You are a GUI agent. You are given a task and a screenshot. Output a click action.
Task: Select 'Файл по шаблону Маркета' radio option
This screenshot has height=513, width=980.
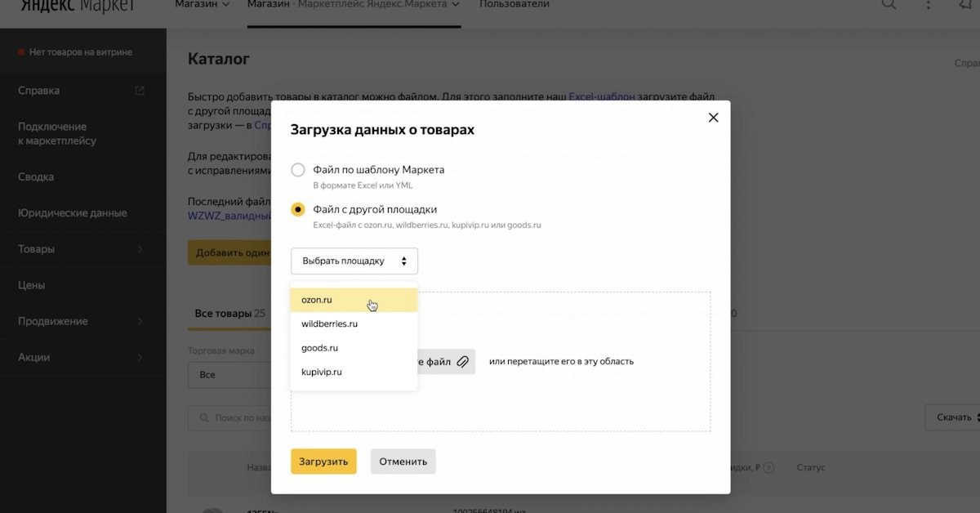tap(298, 170)
